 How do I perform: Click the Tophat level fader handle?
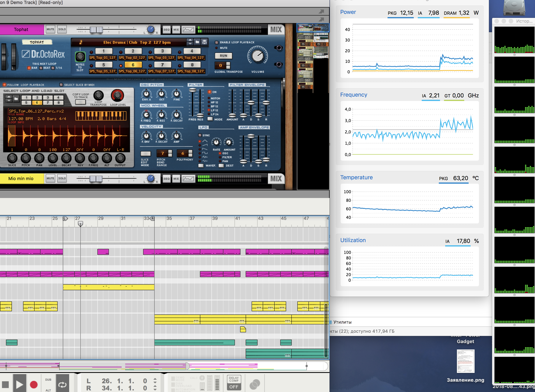point(96,30)
